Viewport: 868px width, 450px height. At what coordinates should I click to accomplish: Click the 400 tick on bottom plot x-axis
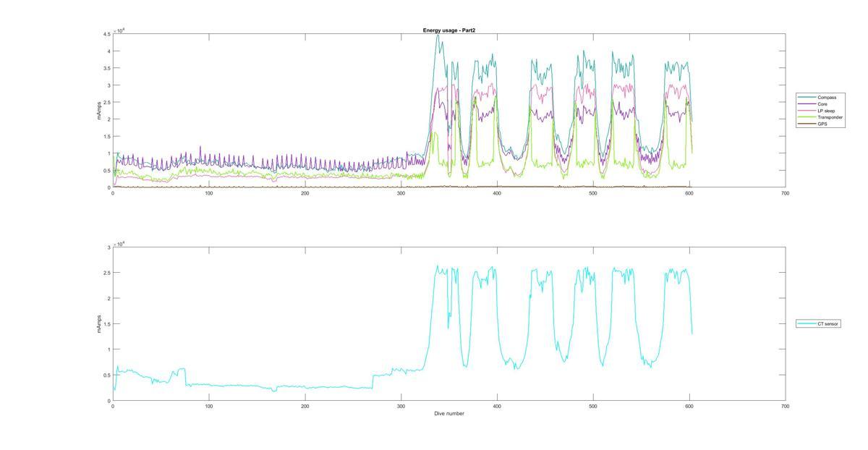497,407
